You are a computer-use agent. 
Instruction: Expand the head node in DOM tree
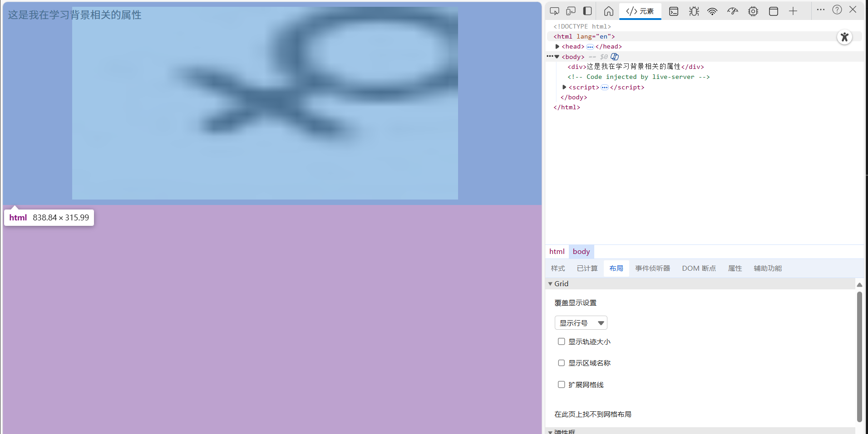click(x=557, y=46)
